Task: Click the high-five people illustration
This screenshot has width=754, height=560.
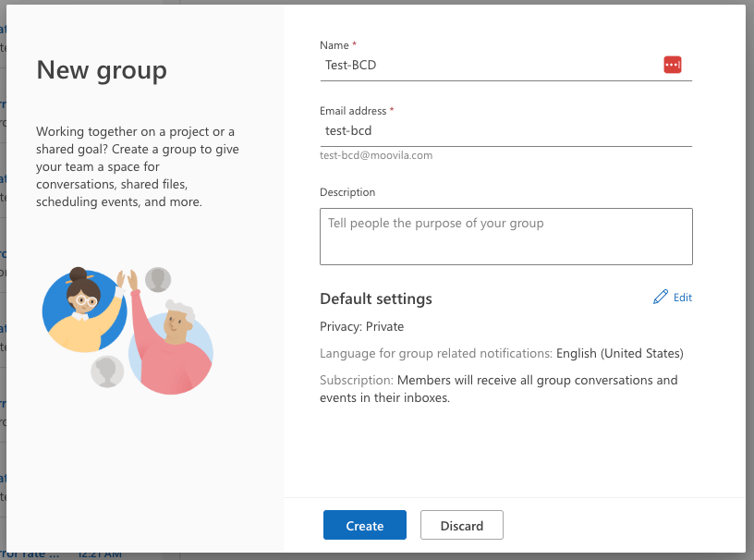Action: 128,330
